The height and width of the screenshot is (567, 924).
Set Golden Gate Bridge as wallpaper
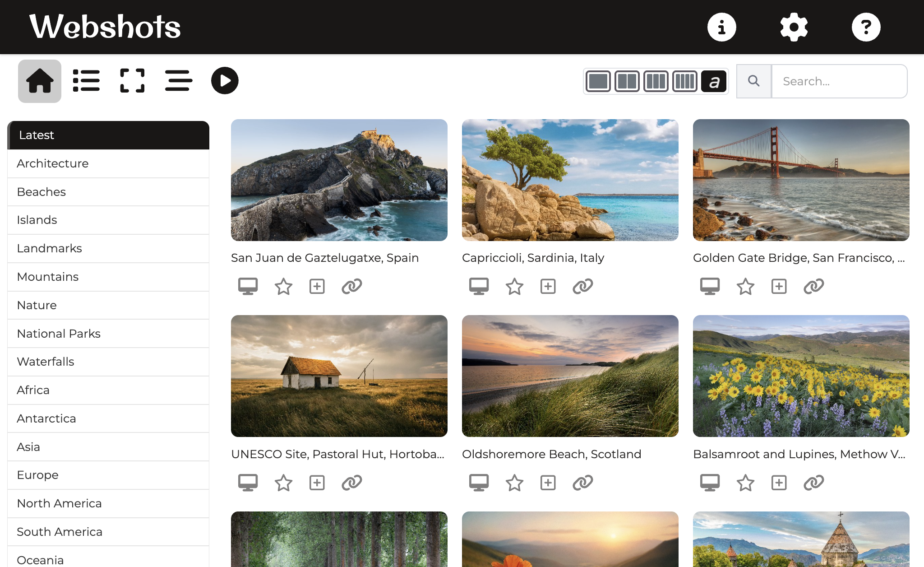(710, 286)
